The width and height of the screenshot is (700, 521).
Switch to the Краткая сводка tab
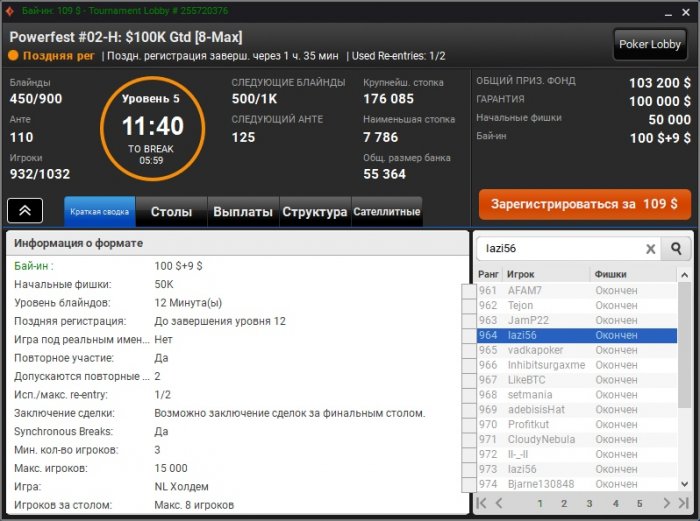100,212
